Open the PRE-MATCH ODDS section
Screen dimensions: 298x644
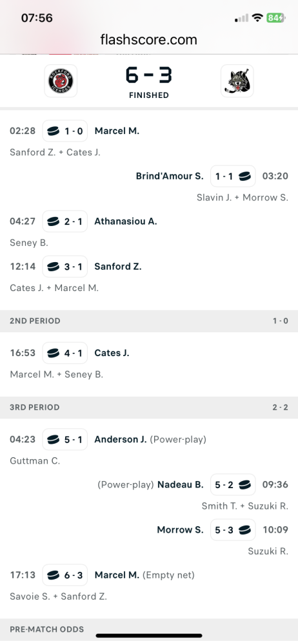coord(149,629)
